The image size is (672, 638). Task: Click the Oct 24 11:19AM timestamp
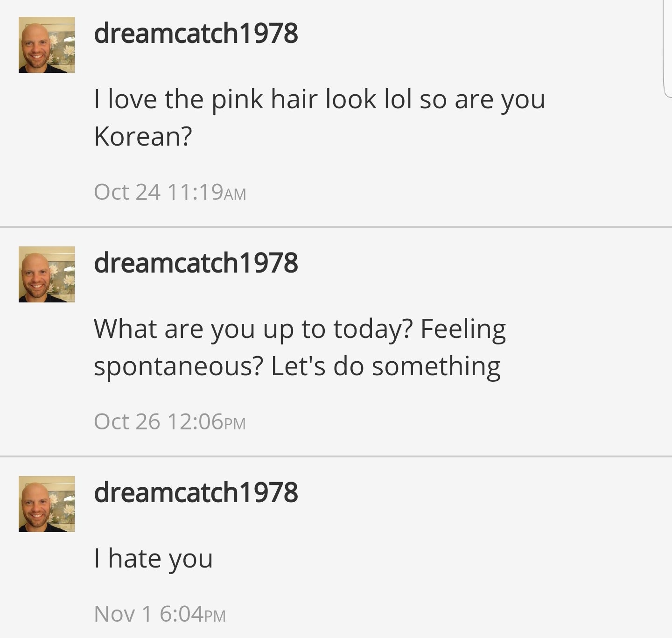(170, 192)
